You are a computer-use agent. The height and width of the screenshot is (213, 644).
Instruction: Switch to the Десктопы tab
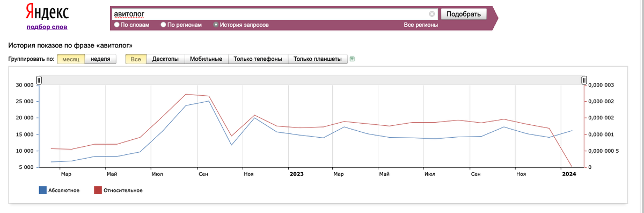pyautogui.click(x=165, y=59)
